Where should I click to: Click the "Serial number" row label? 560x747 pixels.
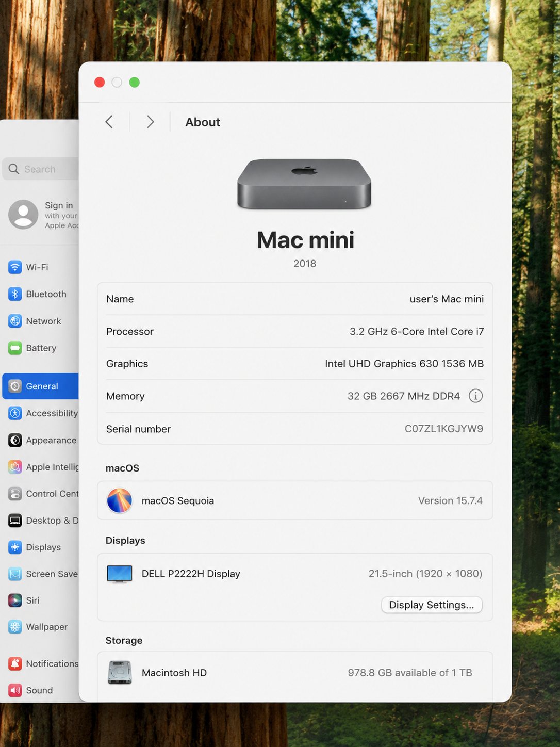(138, 429)
